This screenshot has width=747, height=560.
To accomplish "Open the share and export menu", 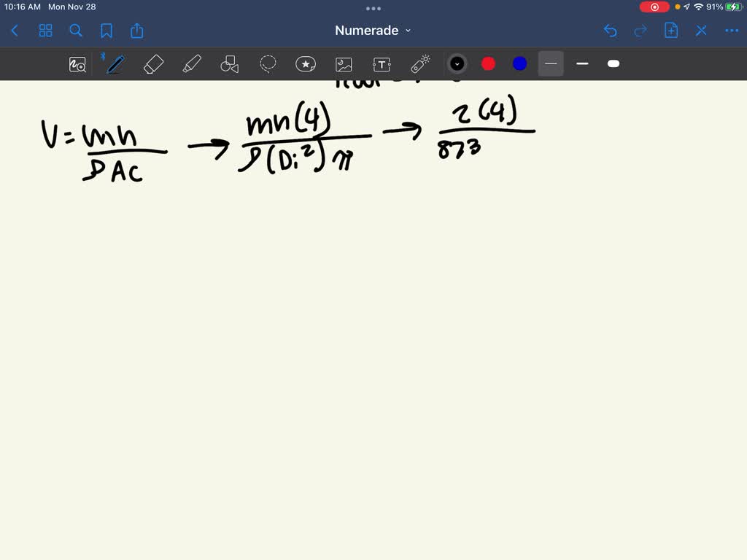I will pos(136,31).
